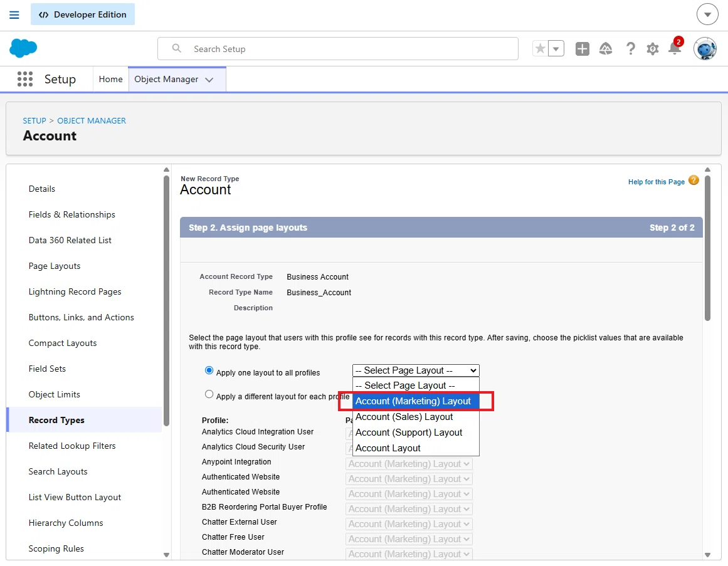View notifications bell icon

[675, 48]
